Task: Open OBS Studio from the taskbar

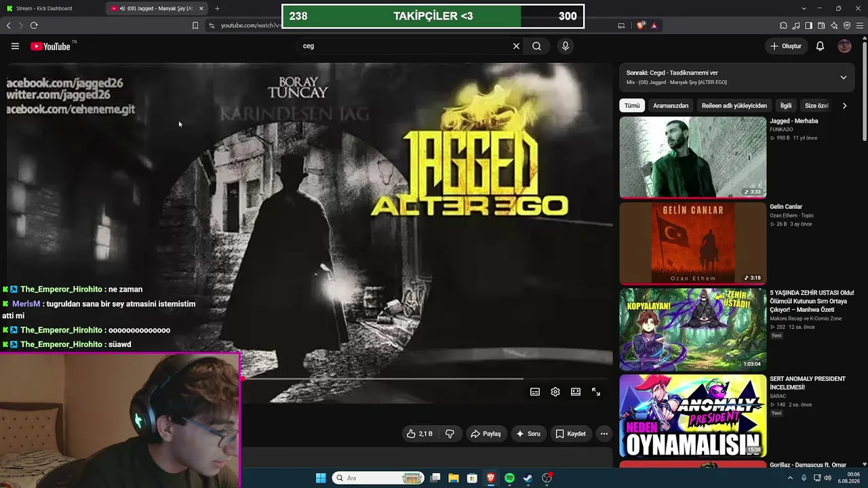Action: [x=547, y=478]
